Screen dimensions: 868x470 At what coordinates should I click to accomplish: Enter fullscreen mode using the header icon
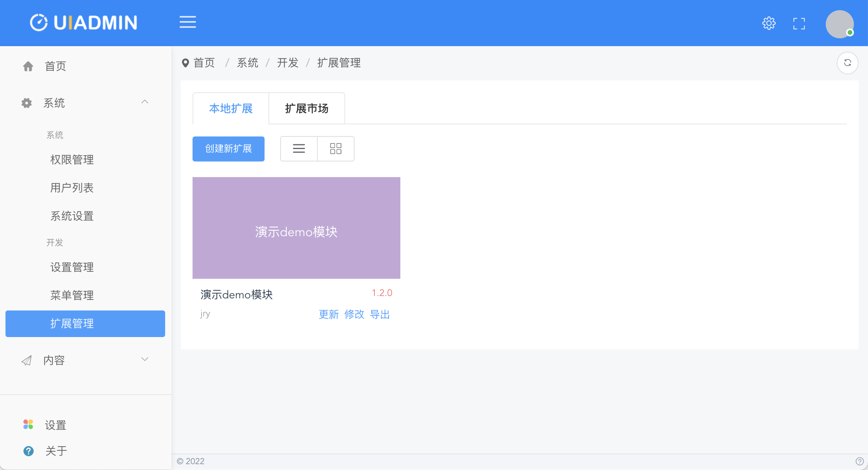(799, 23)
